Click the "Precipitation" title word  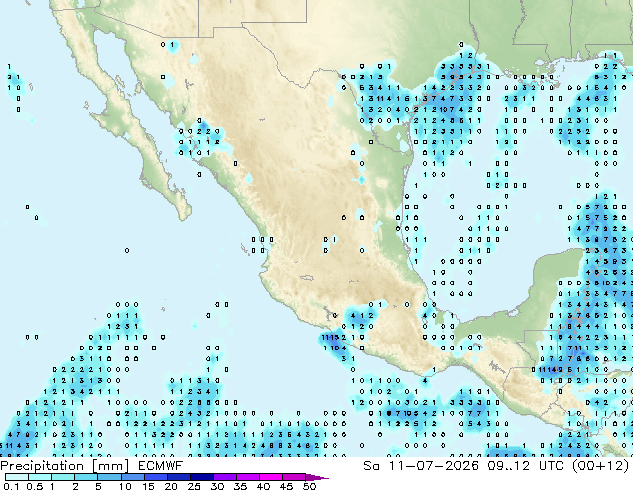pyautogui.click(x=42, y=466)
